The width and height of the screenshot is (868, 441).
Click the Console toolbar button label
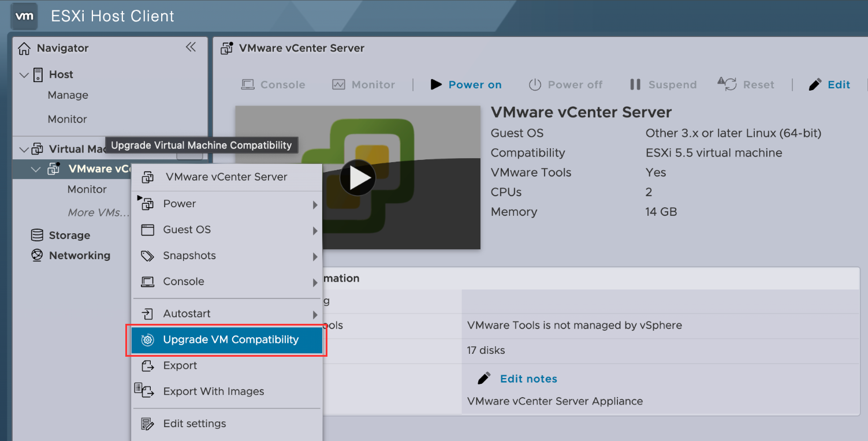click(x=283, y=84)
